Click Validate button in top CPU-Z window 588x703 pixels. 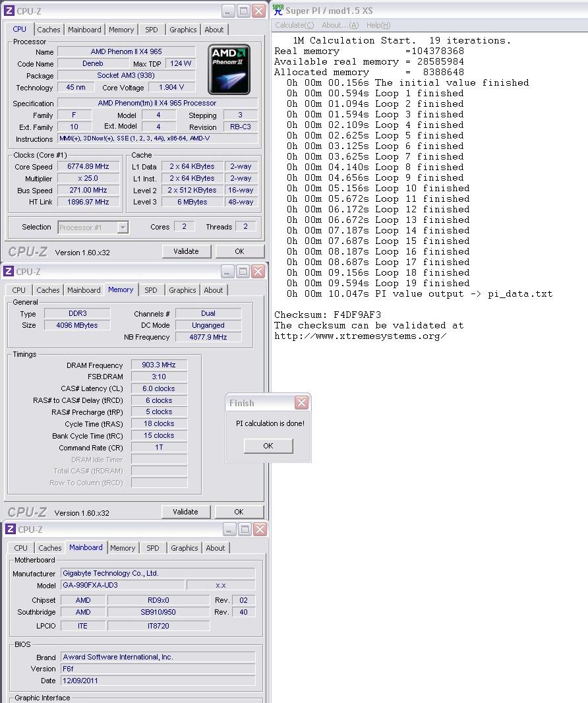(186, 251)
